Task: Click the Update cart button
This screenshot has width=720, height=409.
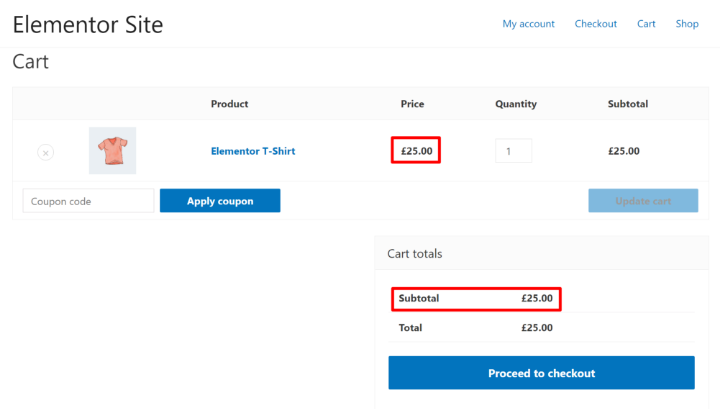Action: (642, 201)
